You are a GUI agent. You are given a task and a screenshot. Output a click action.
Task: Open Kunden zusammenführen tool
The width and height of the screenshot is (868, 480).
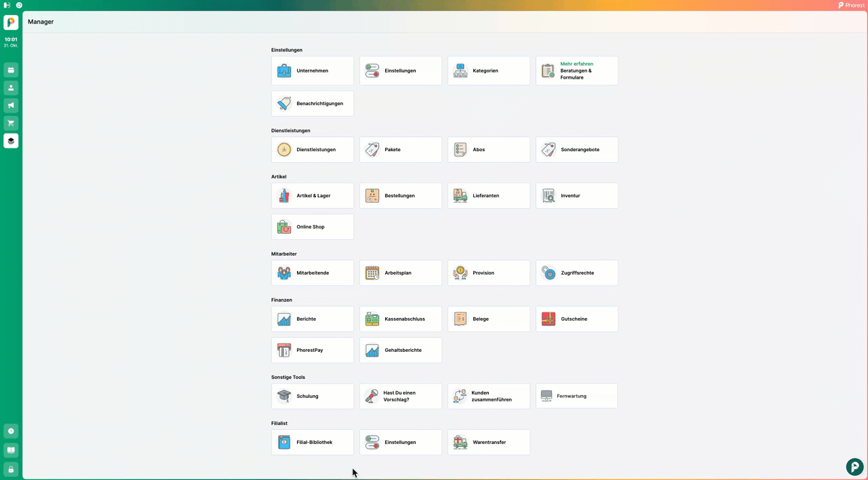pos(489,397)
